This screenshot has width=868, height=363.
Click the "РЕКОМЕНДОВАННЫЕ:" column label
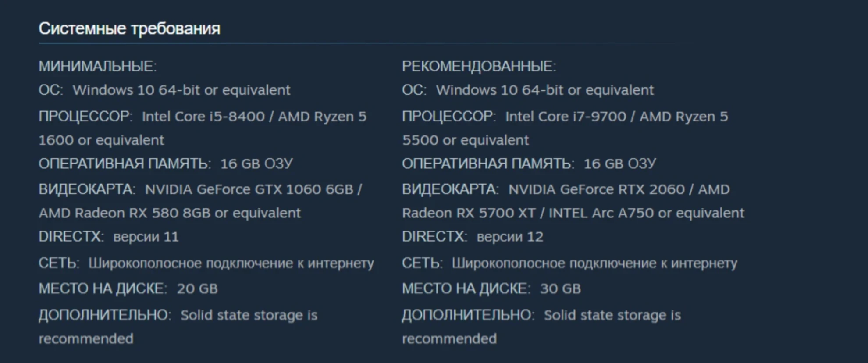479,66
